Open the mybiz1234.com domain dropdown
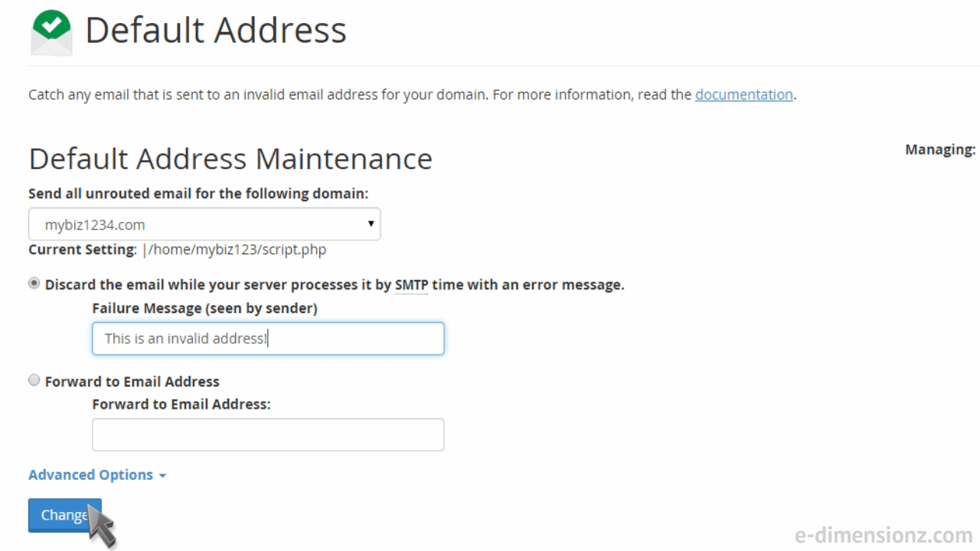The image size is (980, 551). click(x=204, y=224)
